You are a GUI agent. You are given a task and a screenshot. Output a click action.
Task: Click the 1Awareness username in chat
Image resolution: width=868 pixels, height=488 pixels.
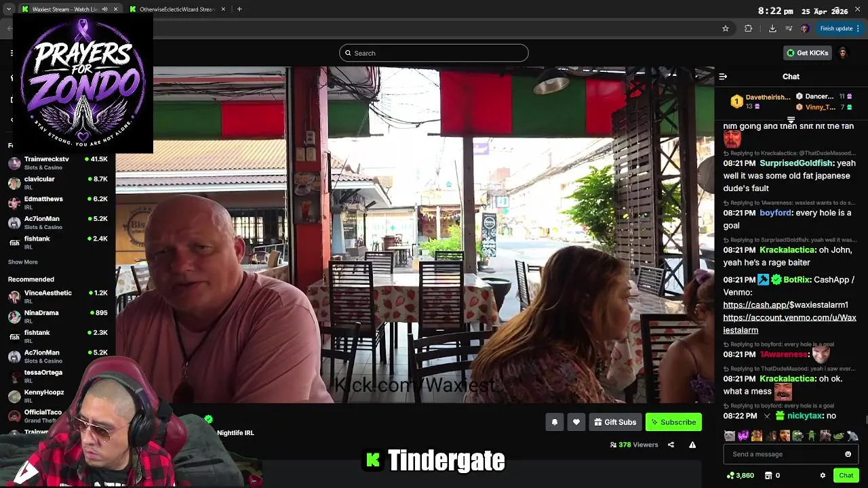[784, 354]
